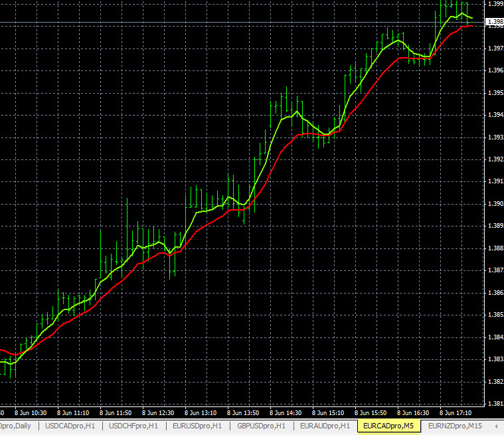The image size is (504, 435).
Task: Select the partially visible Daily chart tab
Action: pyautogui.click(x=17, y=426)
